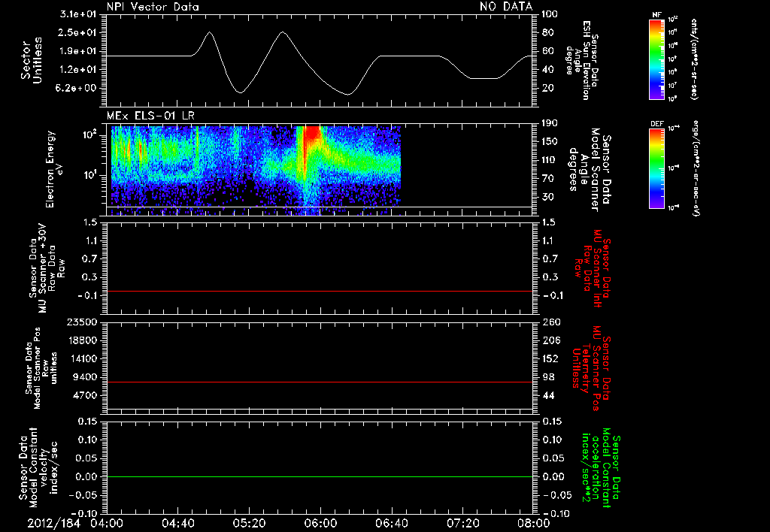The image size is (770, 532).
Task: Click the "9400" scanner position tick value
Action: 85,377
